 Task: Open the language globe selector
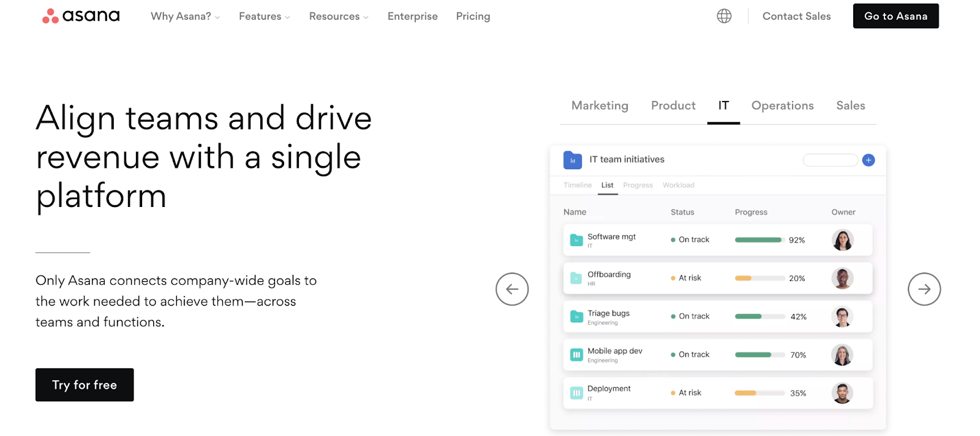724,16
